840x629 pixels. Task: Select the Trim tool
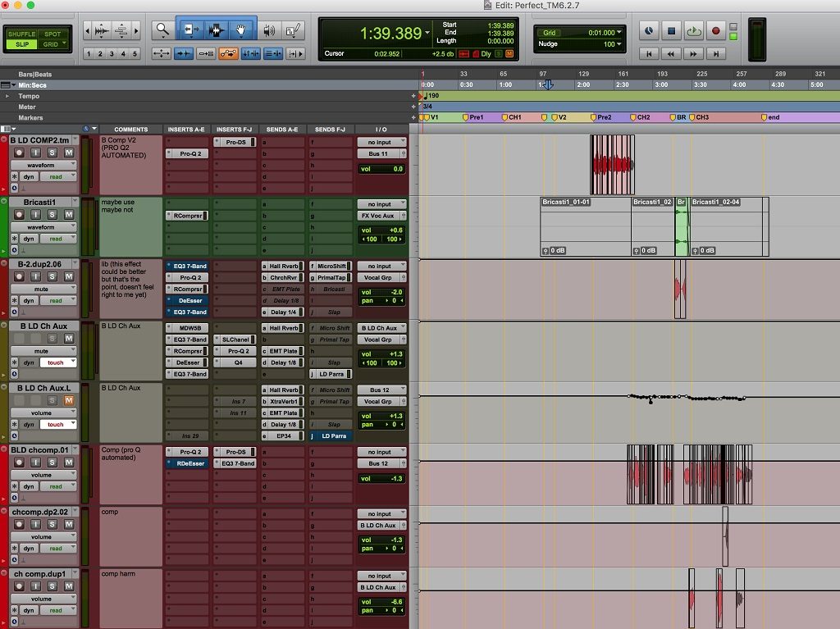tap(190, 30)
